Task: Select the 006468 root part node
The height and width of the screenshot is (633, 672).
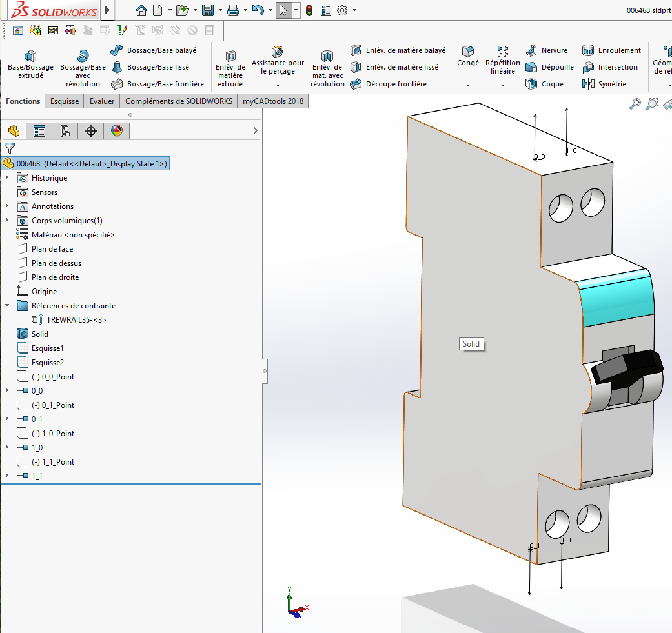Action: (85, 164)
